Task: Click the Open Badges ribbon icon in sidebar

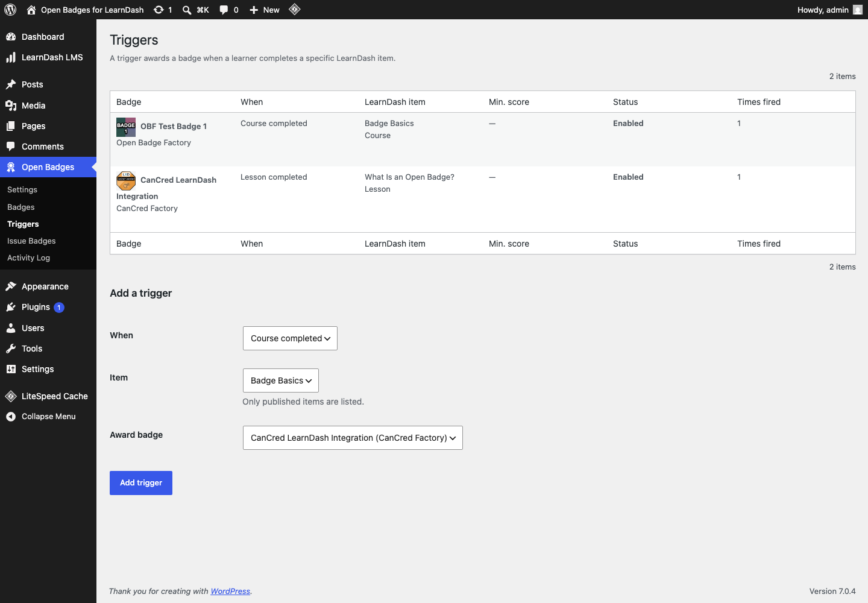Action: point(11,167)
